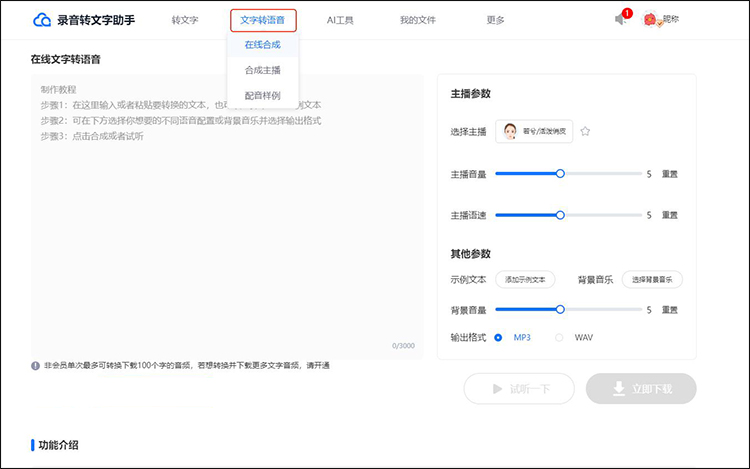Reset 主播音量 with 重置
This screenshot has width=750, height=469.
[x=670, y=174]
